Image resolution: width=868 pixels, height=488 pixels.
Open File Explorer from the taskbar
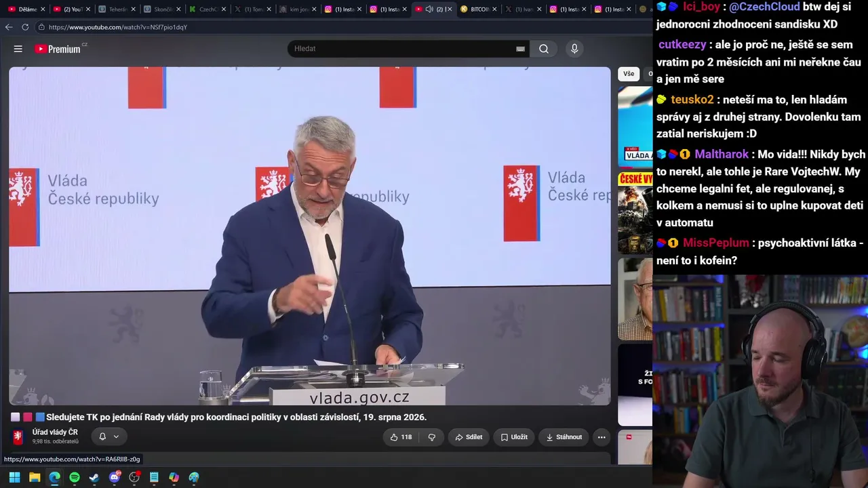[x=35, y=477]
